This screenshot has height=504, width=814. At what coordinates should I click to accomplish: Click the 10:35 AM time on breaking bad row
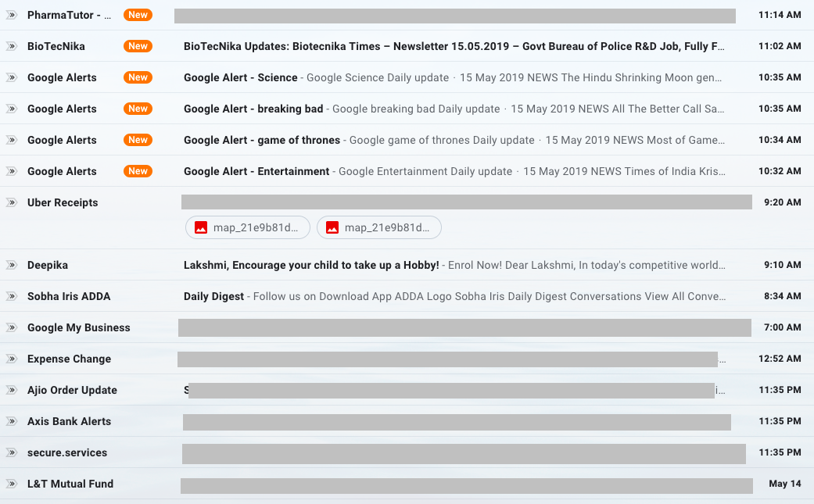coord(780,109)
